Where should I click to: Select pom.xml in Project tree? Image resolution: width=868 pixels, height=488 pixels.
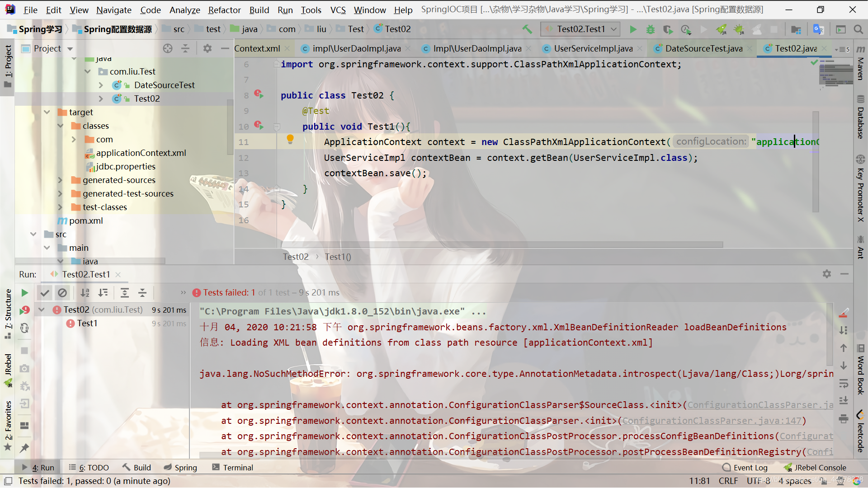pyautogui.click(x=86, y=221)
